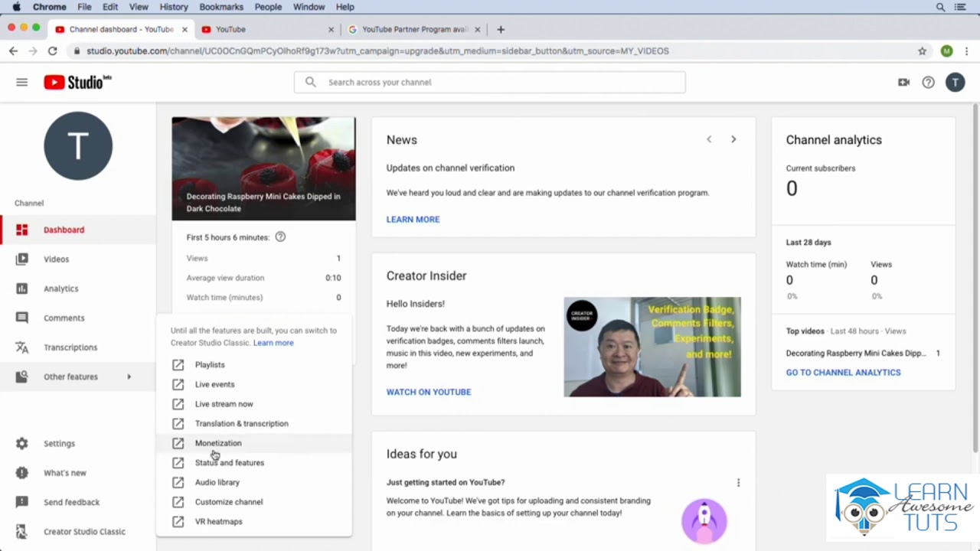Open the Creator Insider video thumbnail
This screenshot has width=980, height=551.
click(652, 347)
